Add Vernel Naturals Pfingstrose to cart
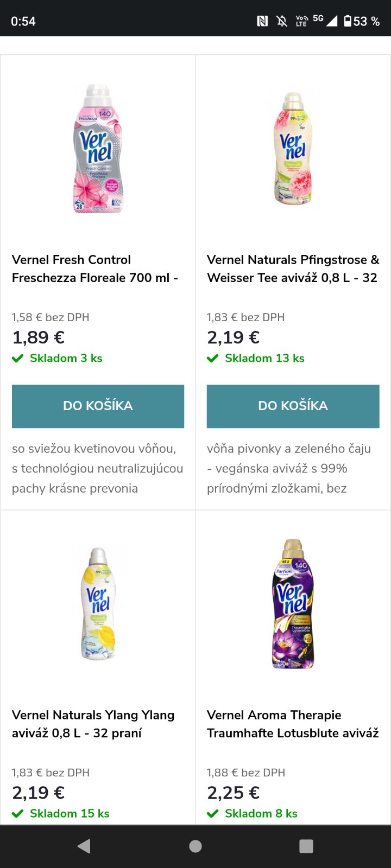 pyautogui.click(x=293, y=406)
